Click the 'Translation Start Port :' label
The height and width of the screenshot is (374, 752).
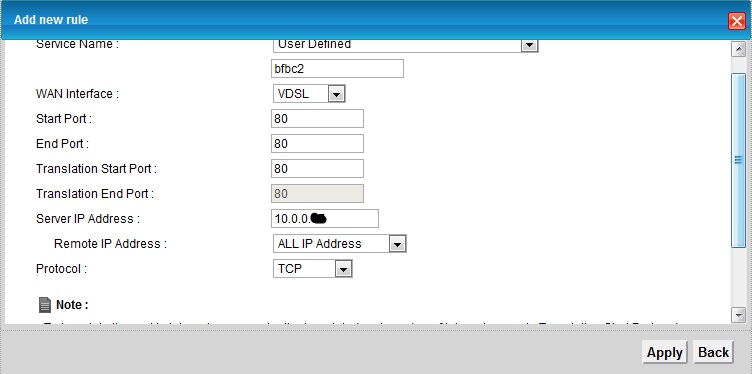point(96,169)
